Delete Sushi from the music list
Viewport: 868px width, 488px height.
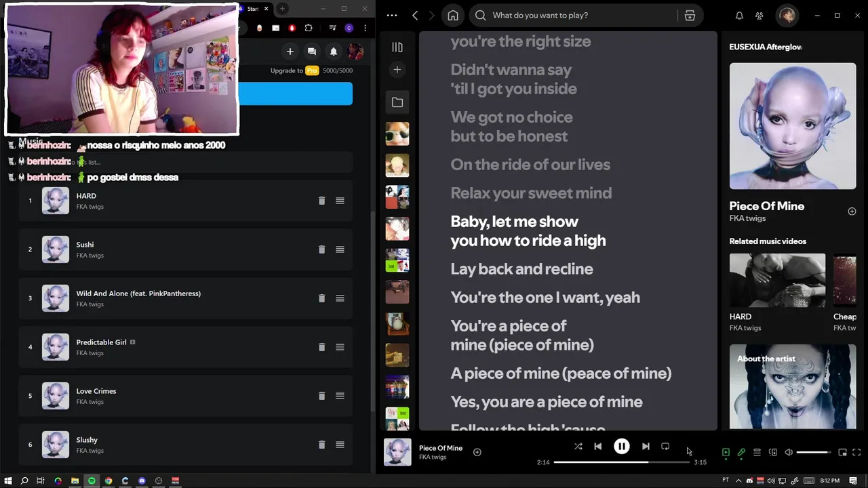321,249
